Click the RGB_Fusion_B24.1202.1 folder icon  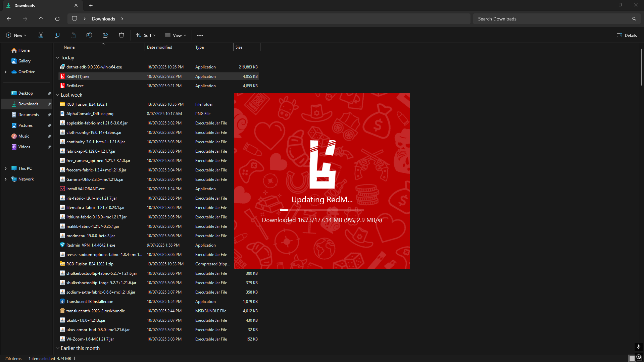62,104
